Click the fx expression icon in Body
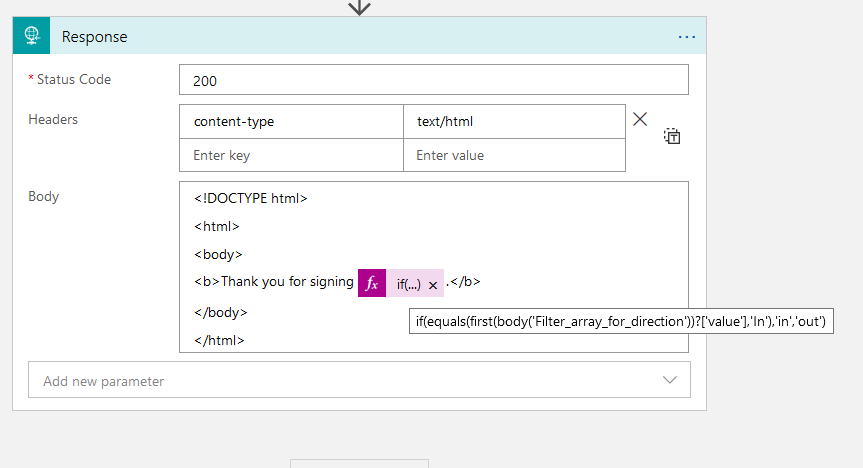863x468 pixels. coord(372,284)
